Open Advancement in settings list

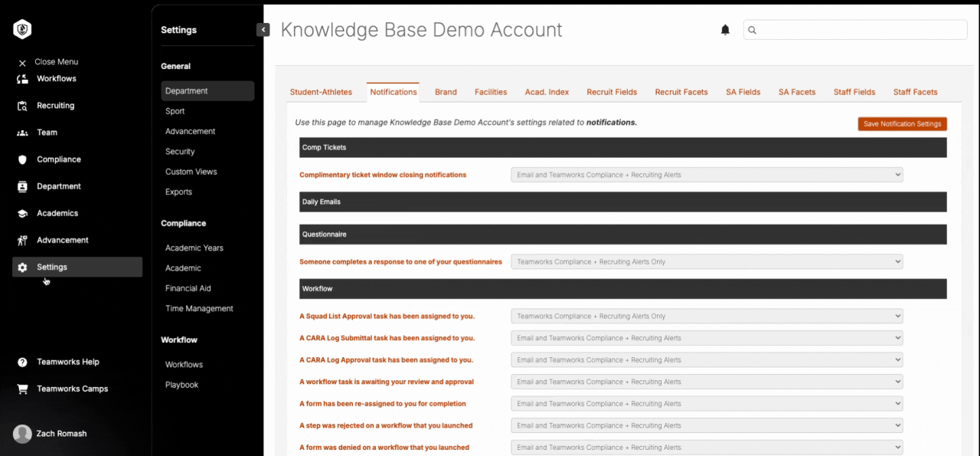[x=190, y=131]
